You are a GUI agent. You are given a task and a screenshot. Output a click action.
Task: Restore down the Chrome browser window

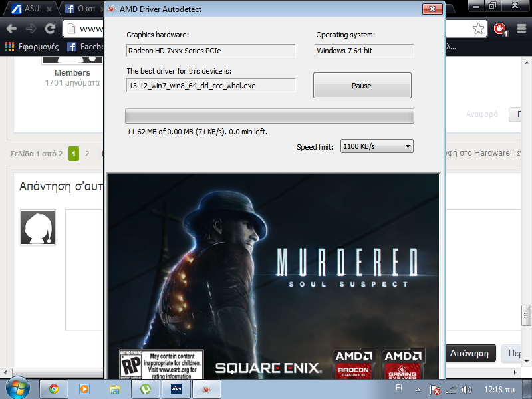[x=492, y=6]
